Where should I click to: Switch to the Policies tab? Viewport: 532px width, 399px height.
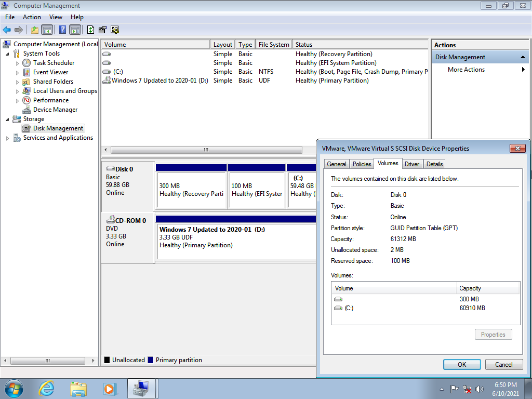click(362, 164)
